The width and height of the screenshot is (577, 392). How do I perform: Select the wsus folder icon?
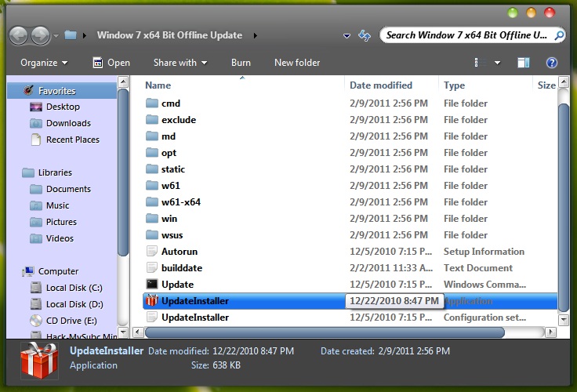(151, 235)
